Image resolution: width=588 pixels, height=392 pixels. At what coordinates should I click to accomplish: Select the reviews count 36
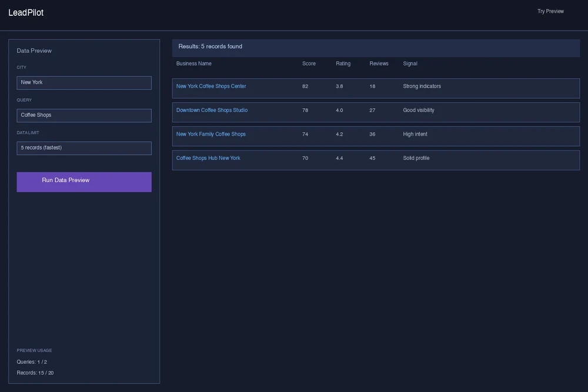(372, 134)
